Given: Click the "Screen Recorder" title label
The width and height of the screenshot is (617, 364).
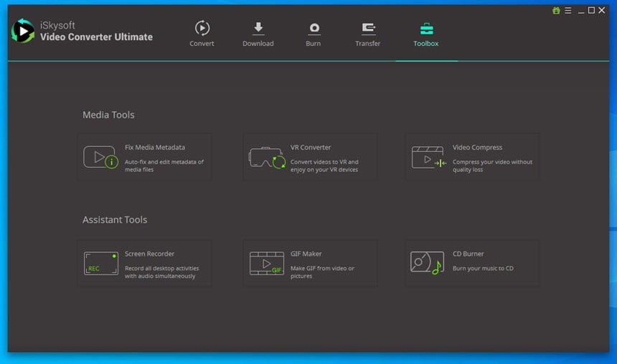Looking at the screenshot, I should [x=149, y=254].
